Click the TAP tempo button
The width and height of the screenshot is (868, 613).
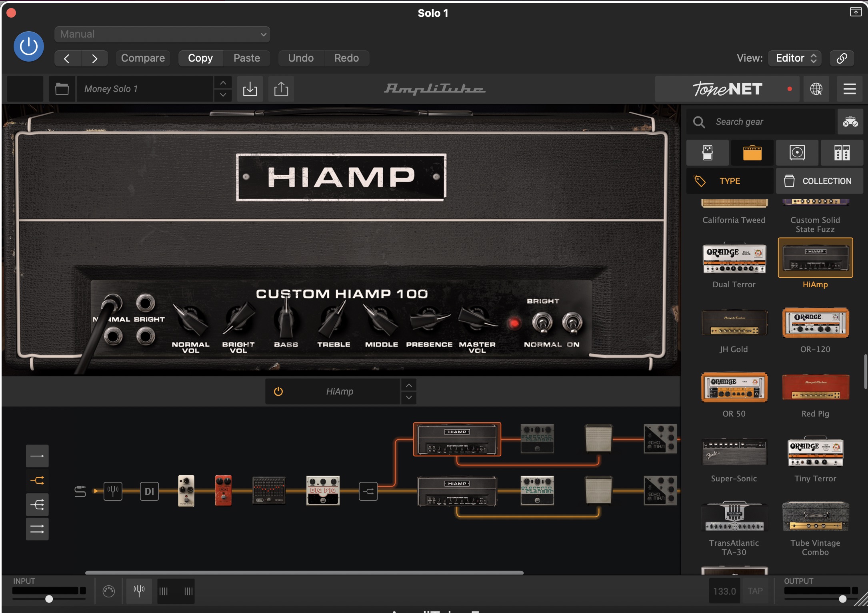coord(755,591)
